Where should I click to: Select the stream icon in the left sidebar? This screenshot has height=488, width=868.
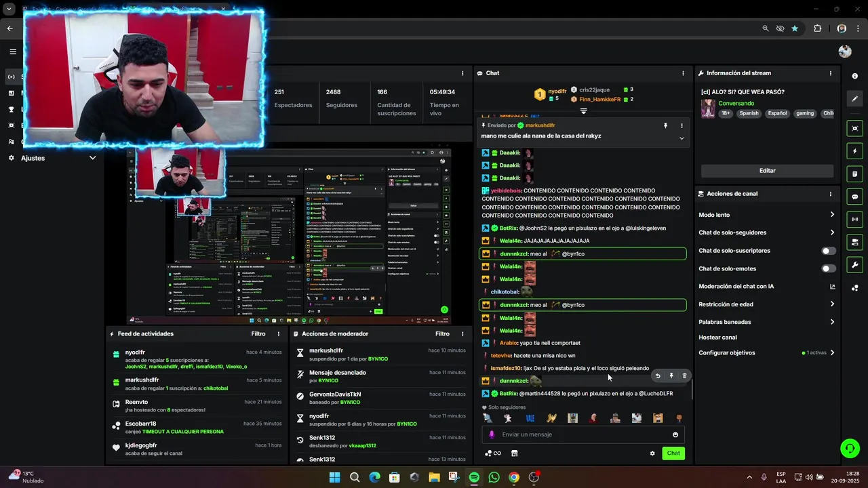coord(11,77)
